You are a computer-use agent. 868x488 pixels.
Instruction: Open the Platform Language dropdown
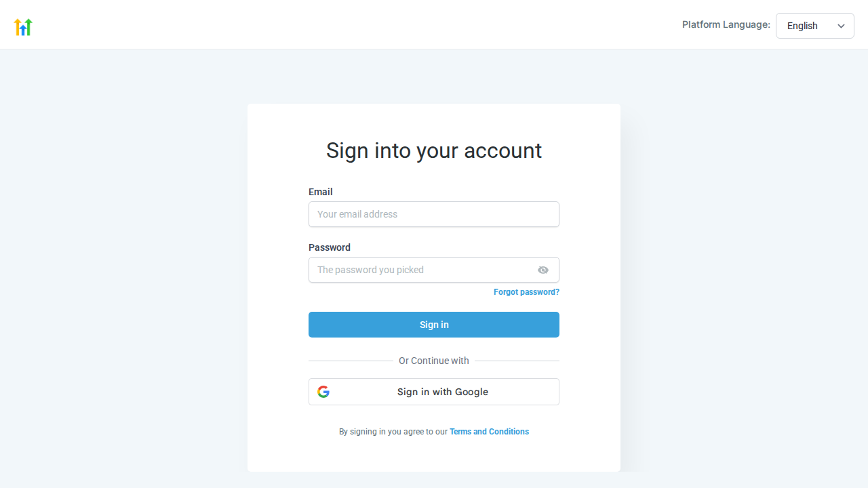point(814,26)
